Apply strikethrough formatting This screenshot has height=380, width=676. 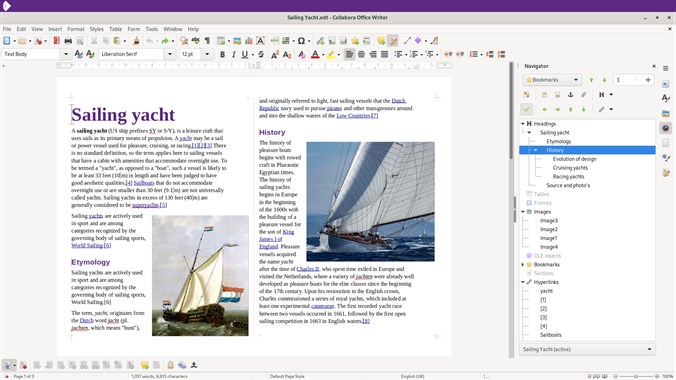pos(261,54)
